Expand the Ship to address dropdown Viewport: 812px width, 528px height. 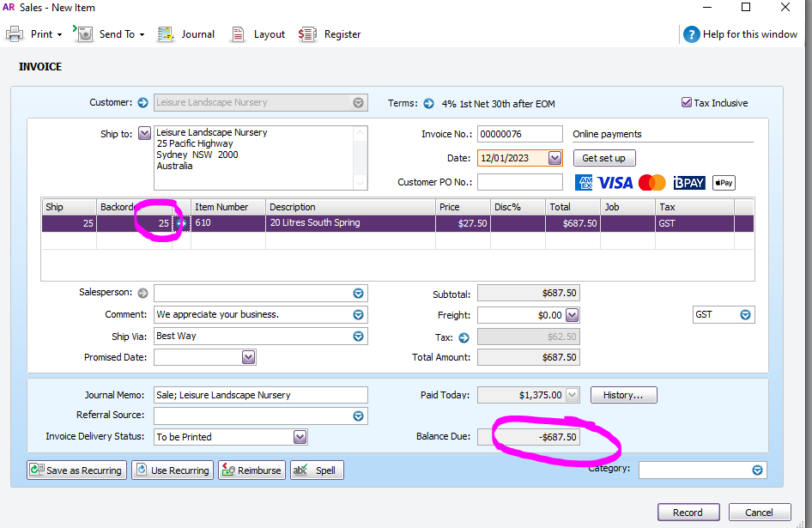[143, 133]
